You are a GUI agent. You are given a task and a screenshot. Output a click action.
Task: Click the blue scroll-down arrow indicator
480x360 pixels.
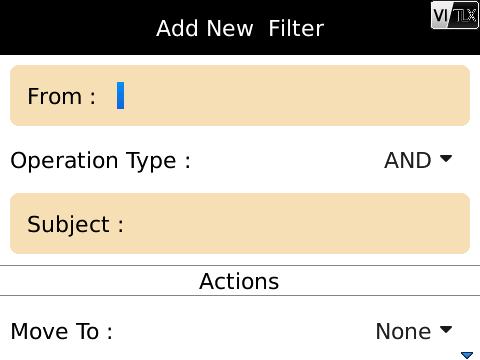pyautogui.click(x=467, y=355)
